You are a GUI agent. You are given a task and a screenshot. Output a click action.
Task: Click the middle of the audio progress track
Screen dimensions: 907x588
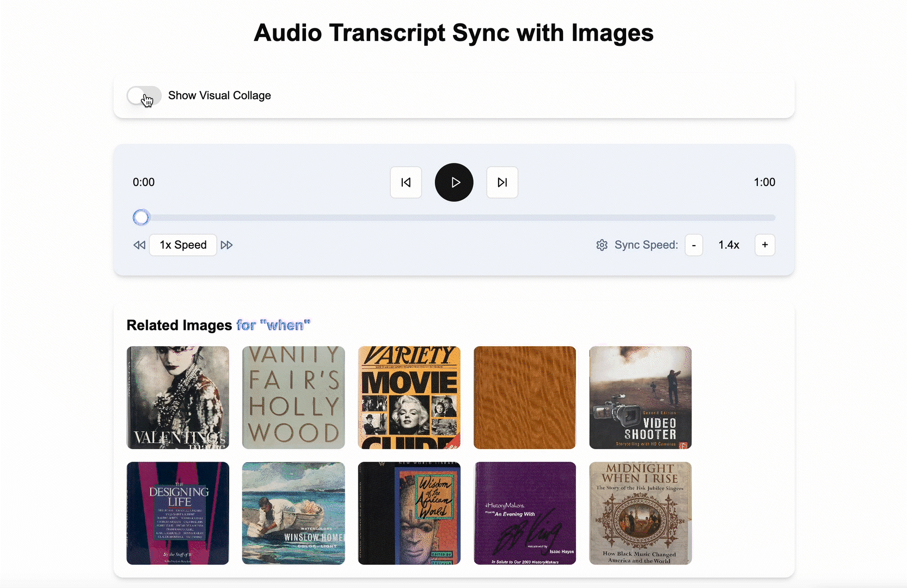point(454,218)
